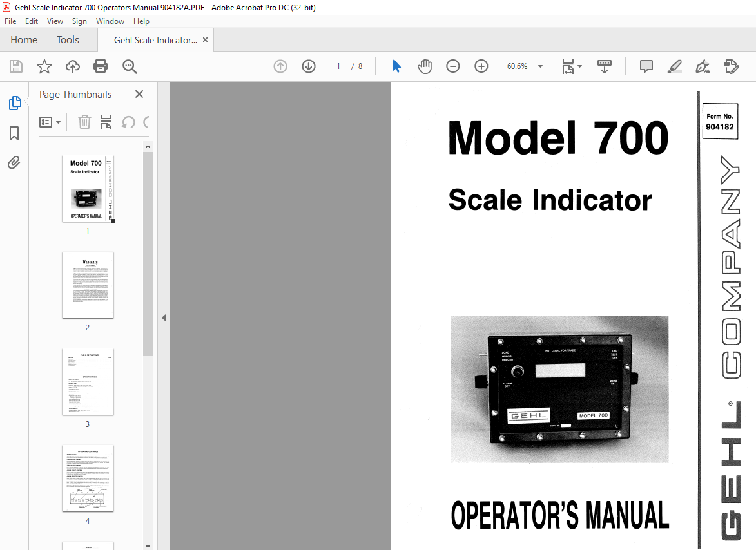Expand fit page options arrow
This screenshot has width=756, height=550.
click(580, 66)
